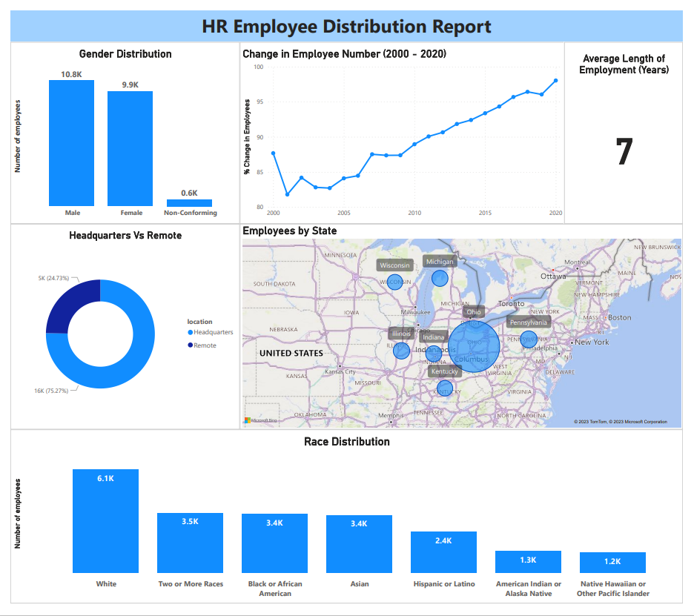Select the Kentucky bubble on the map
Image resolution: width=694 pixels, height=616 pixels.
click(x=444, y=388)
